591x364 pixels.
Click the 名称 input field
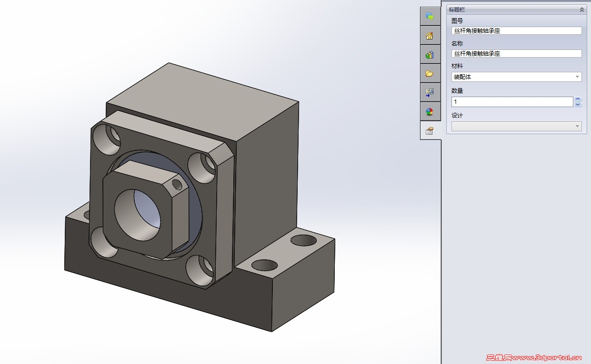(517, 54)
